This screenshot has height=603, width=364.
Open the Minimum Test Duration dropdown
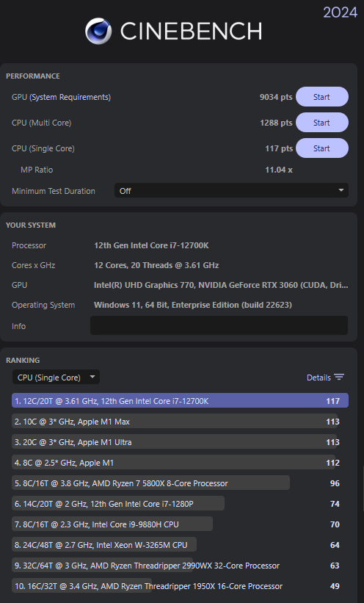(231, 191)
